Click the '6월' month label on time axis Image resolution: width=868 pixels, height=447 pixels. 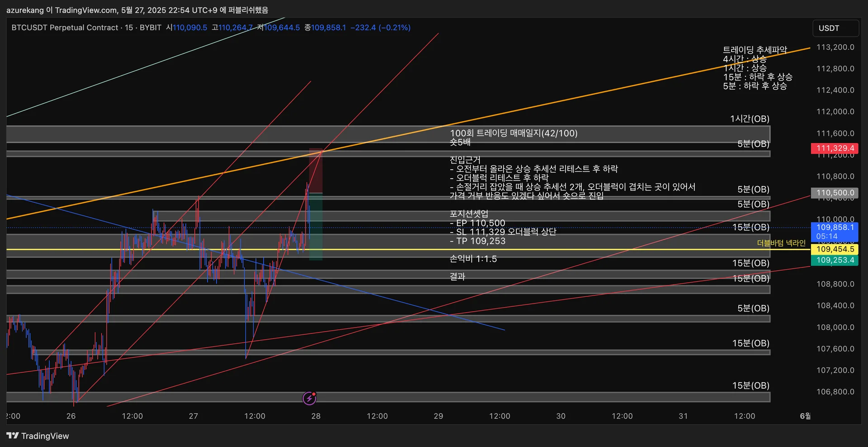(x=805, y=416)
